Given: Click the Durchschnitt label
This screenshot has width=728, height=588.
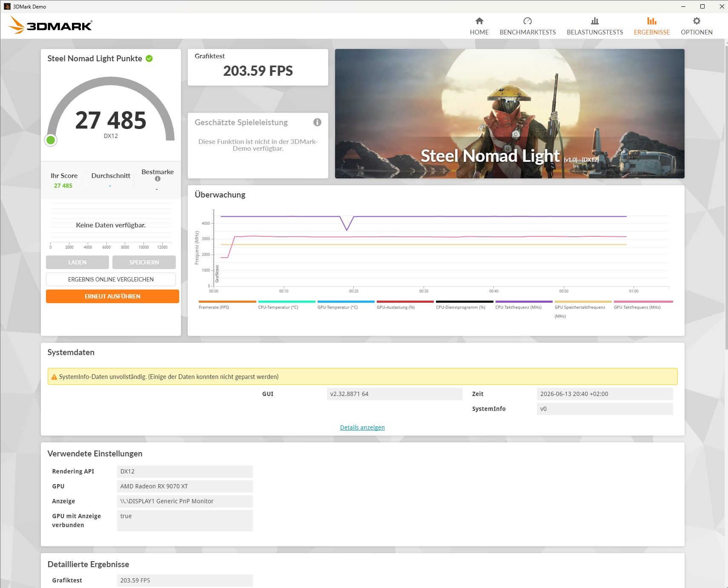Looking at the screenshot, I should pos(111,175).
